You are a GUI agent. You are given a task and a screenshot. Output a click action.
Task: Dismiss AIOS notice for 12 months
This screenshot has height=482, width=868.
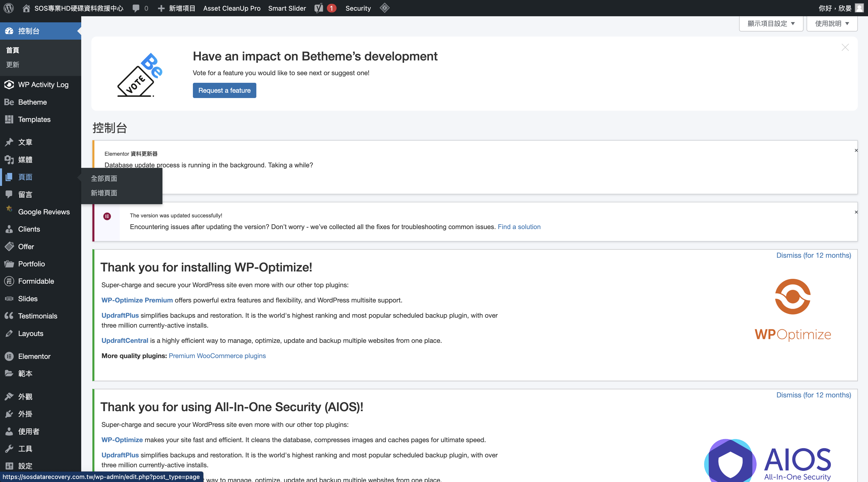click(813, 395)
